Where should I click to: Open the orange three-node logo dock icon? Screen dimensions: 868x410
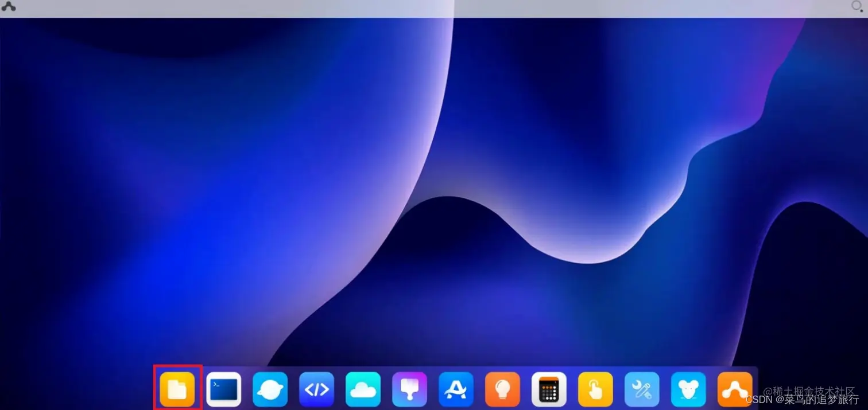tap(735, 389)
